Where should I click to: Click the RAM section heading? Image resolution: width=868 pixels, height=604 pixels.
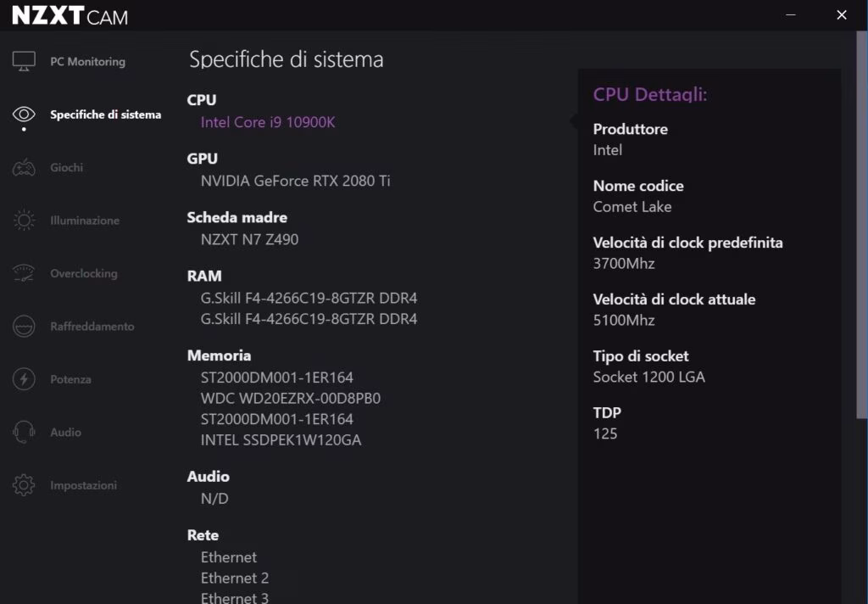(204, 276)
